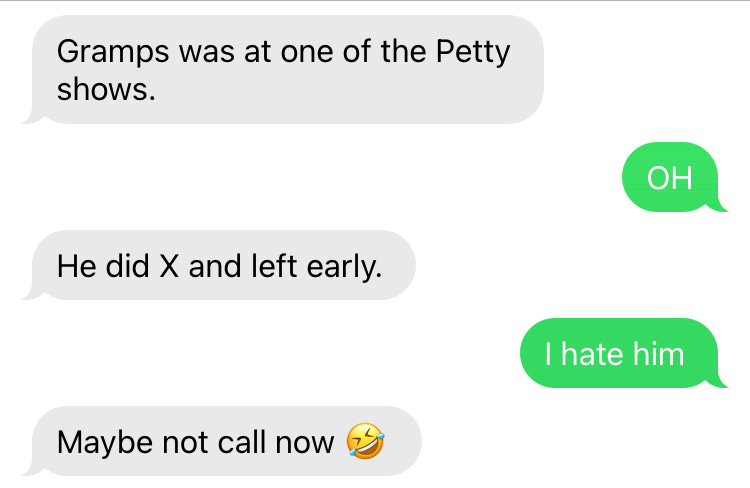
Task: Click the rolling laughing emoji
Action: pyautogui.click(x=365, y=441)
